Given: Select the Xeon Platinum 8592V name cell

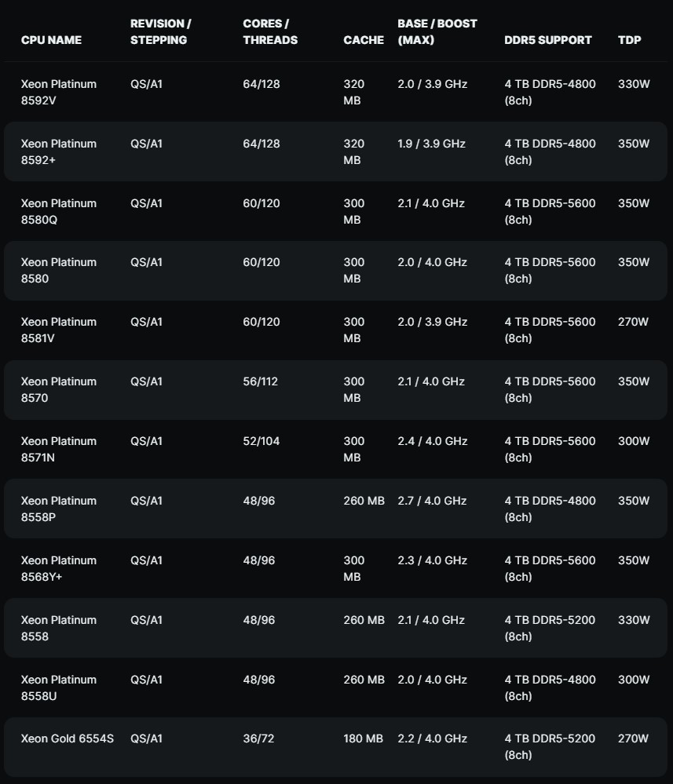Looking at the screenshot, I should pos(59,92).
